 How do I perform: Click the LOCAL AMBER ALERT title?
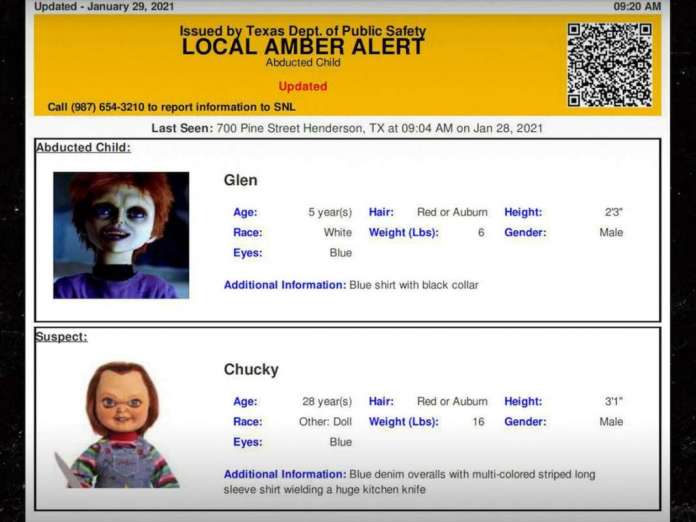point(302,47)
